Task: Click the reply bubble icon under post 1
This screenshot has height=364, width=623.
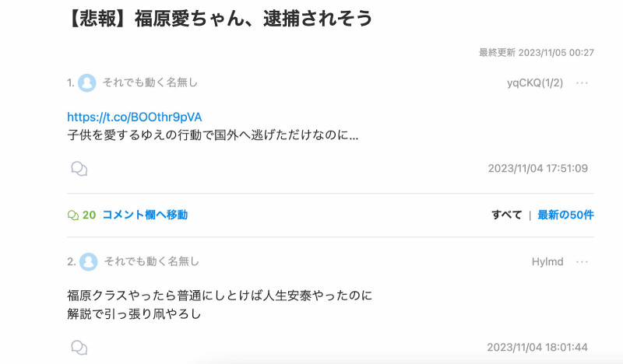Action: (x=79, y=169)
